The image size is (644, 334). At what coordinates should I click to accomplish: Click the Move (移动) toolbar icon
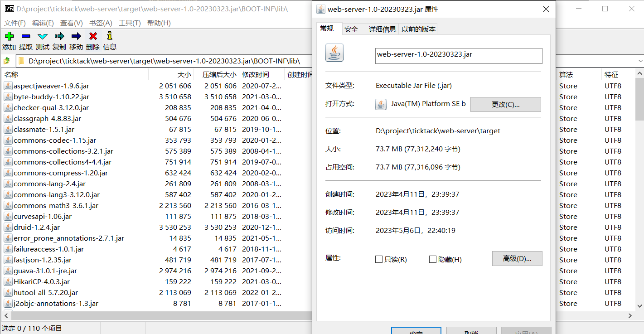pyautogui.click(x=76, y=36)
